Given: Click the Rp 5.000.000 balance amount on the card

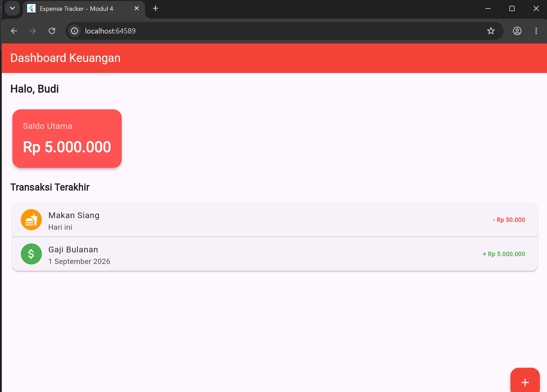Looking at the screenshot, I should point(67,147).
